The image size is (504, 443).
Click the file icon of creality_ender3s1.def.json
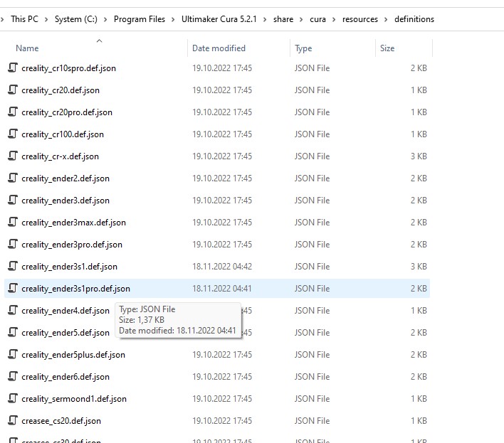point(13,266)
